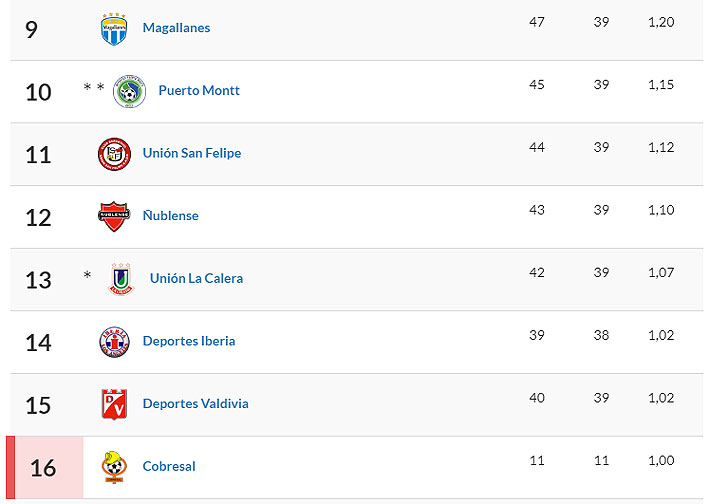Click the Unión San Felipe crest
Image resolution: width=710 pixels, height=504 pixels.
click(114, 154)
